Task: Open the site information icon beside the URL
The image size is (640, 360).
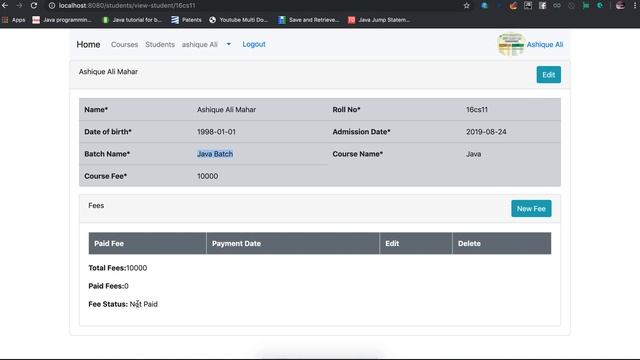Action: (52, 6)
